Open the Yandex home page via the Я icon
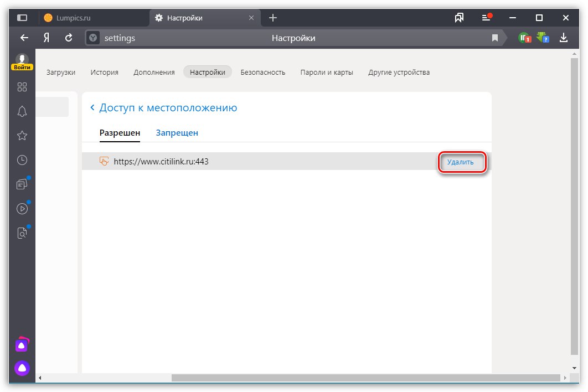Viewport: 588px width, 392px height. (47, 38)
